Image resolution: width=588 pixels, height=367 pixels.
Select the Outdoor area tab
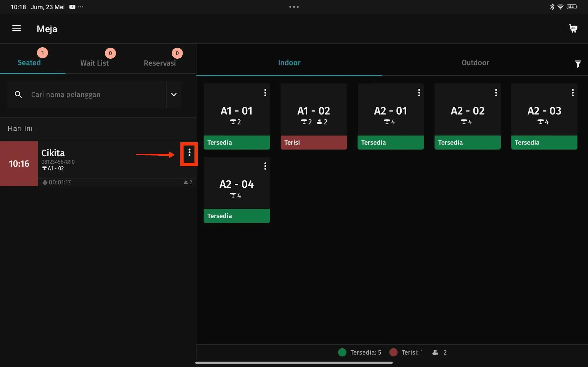click(475, 63)
